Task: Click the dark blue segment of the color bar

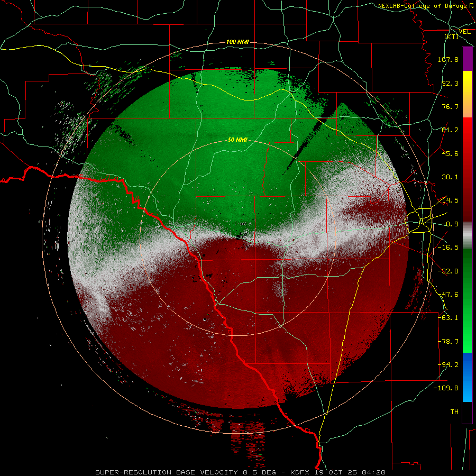Action: [x=467, y=363]
